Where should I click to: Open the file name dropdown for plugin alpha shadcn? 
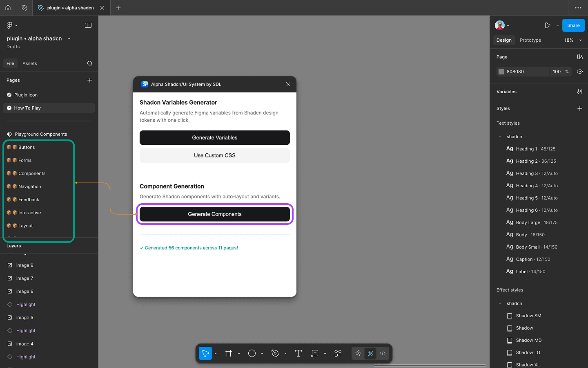click(x=69, y=38)
